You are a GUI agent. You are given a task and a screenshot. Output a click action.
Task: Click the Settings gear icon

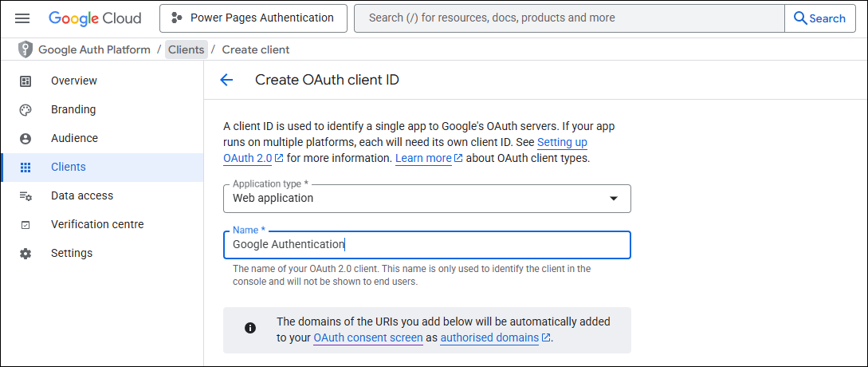[x=26, y=254]
